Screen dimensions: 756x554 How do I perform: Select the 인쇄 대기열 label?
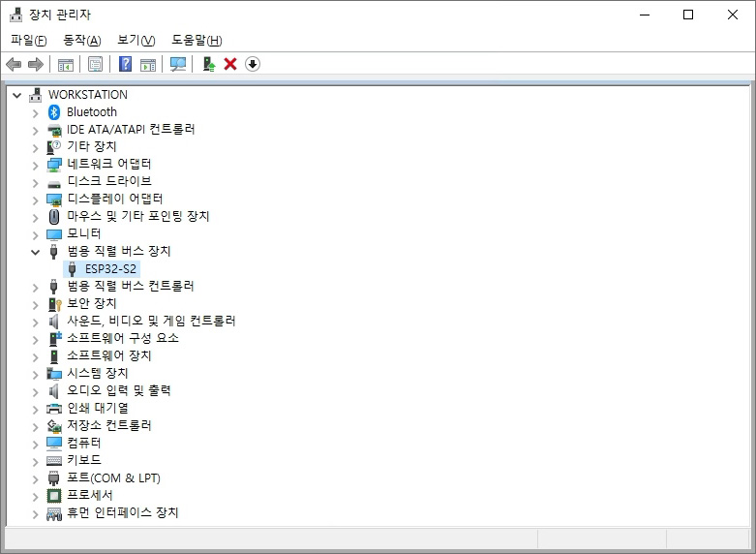pyautogui.click(x=98, y=409)
